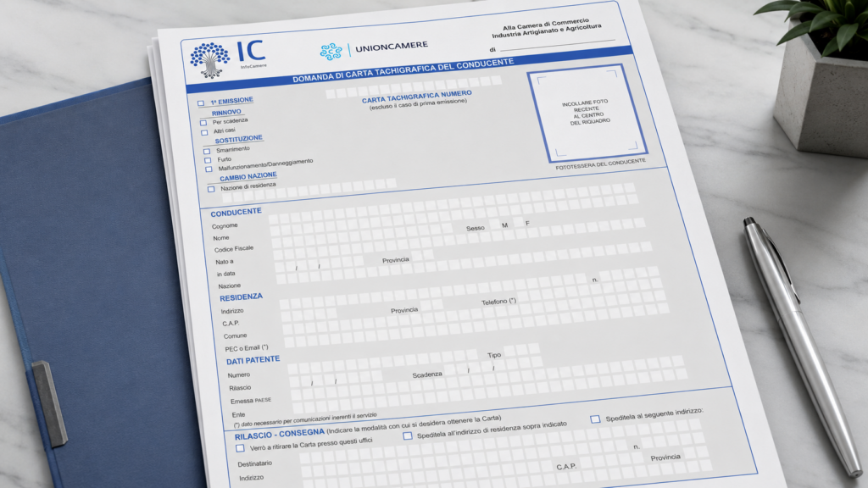The width and height of the screenshot is (868, 488).
Task: Click the 'CONDUCENTE' section heading
Action: 236,213
